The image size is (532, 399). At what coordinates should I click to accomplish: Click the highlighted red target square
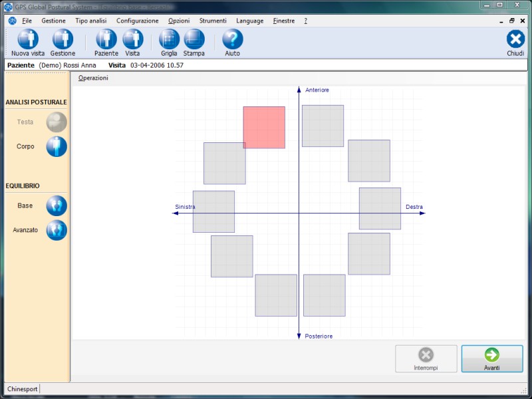pyautogui.click(x=264, y=127)
